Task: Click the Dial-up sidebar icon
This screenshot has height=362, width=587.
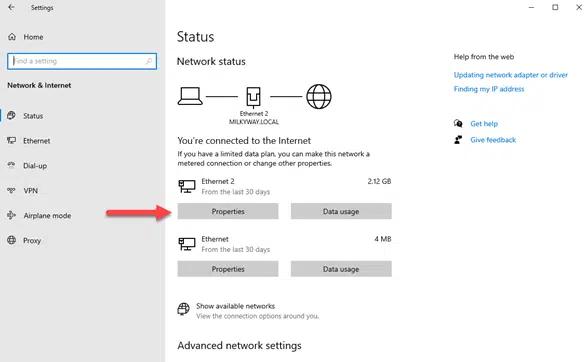Action: coord(12,165)
